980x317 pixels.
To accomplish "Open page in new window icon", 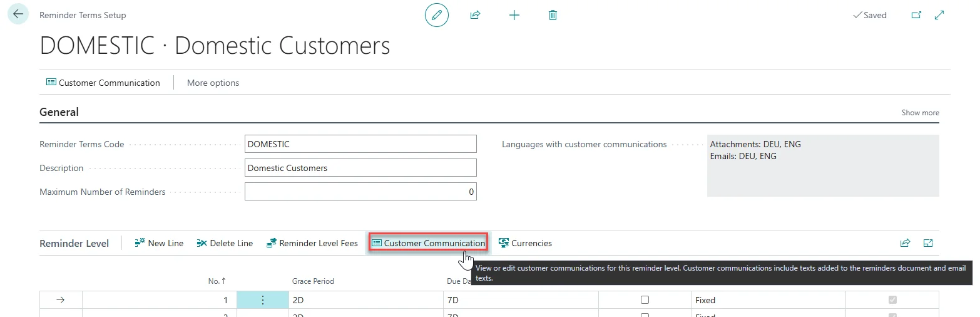I will [916, 15].
